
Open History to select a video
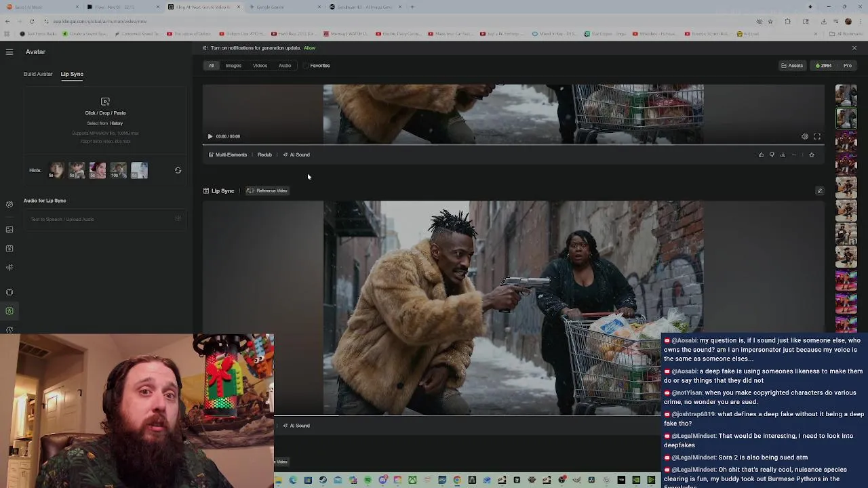[117, 123]
